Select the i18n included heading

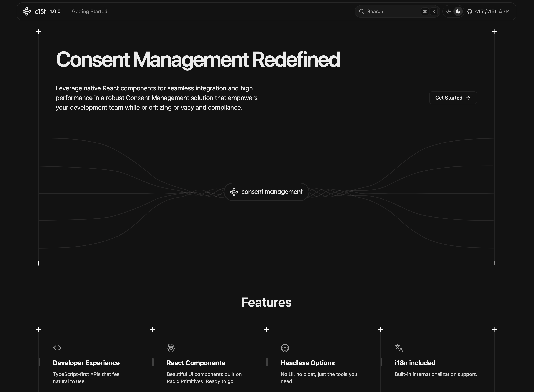[x=415, y=363]
